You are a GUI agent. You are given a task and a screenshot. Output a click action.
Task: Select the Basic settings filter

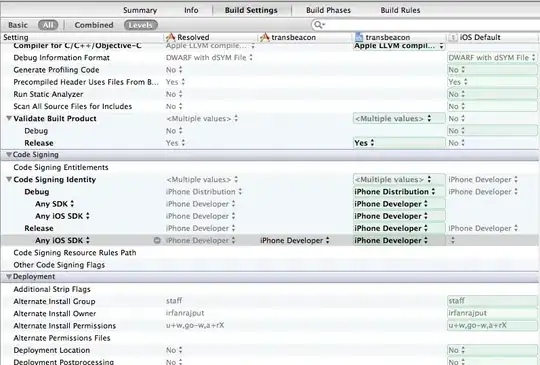[18, 25]
